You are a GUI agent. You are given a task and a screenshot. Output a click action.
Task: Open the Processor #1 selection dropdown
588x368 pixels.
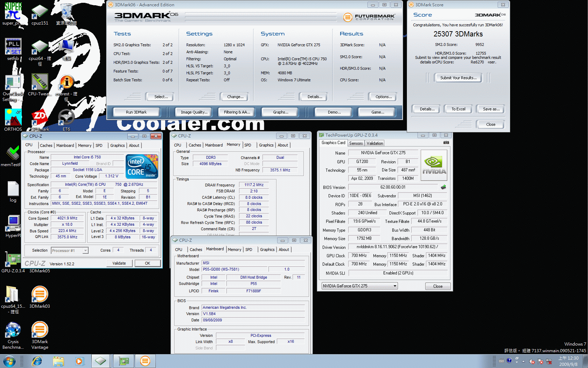(x=70, y=250)
